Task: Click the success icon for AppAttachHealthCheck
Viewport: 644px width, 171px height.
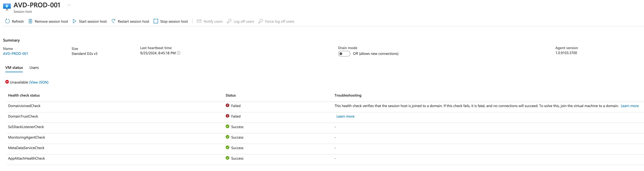Action: (227, 158)
